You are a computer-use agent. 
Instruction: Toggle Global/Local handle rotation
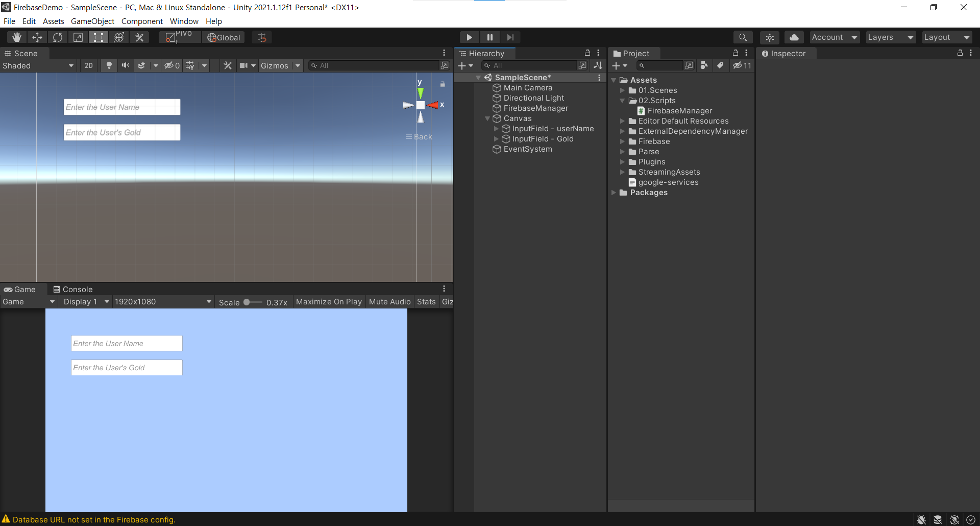coord(224,37)
